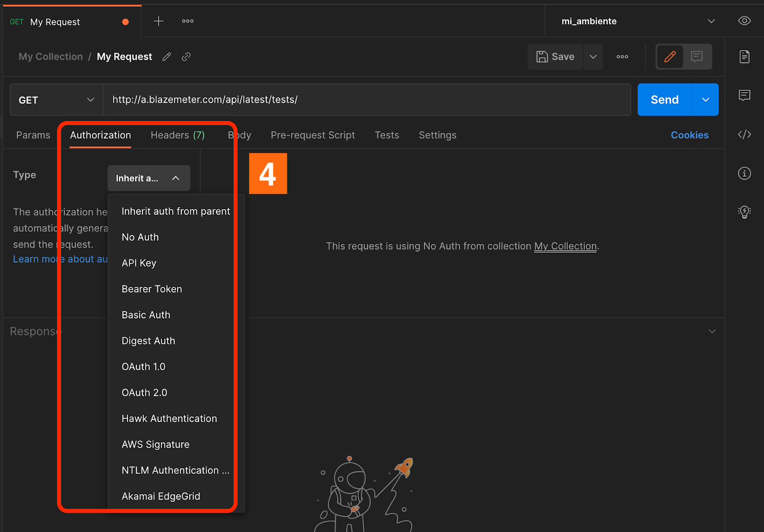Switch to the Headers tab
764x532 pixels.
point(177,135)
